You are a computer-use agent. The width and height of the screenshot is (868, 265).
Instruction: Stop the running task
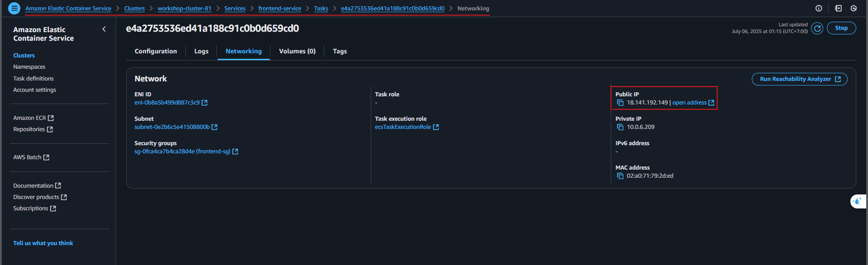point(841,28)
